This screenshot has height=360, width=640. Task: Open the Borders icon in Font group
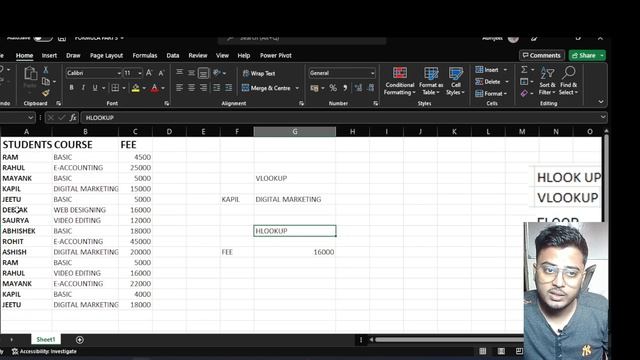(x=116, y=88)
